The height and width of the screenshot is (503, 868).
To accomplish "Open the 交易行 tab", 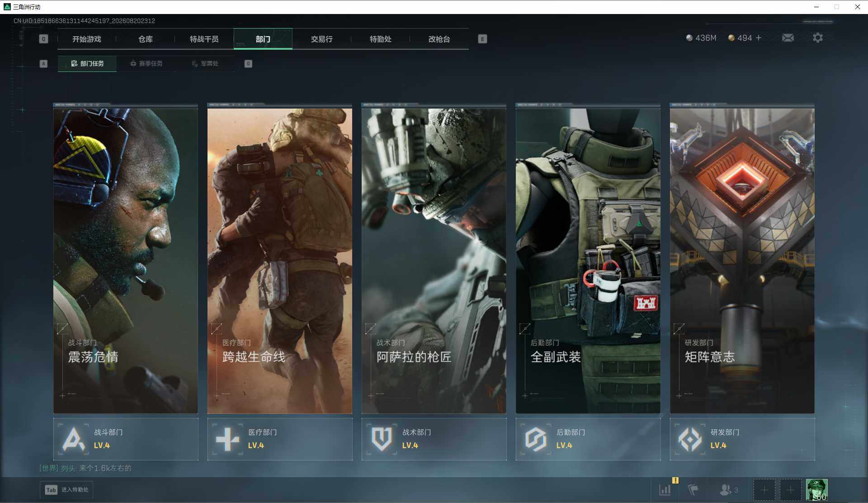I will click(x=322, y=39).
